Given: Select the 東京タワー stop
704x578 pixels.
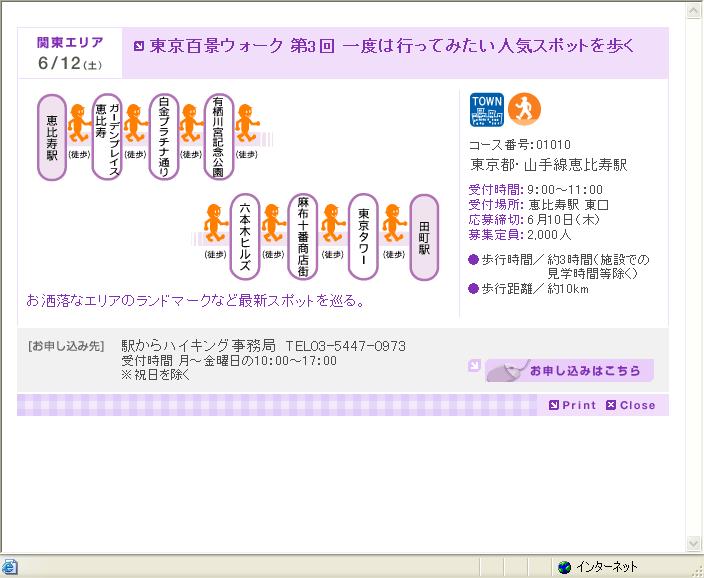Looking at the screenshot, I should pos(363,237).
